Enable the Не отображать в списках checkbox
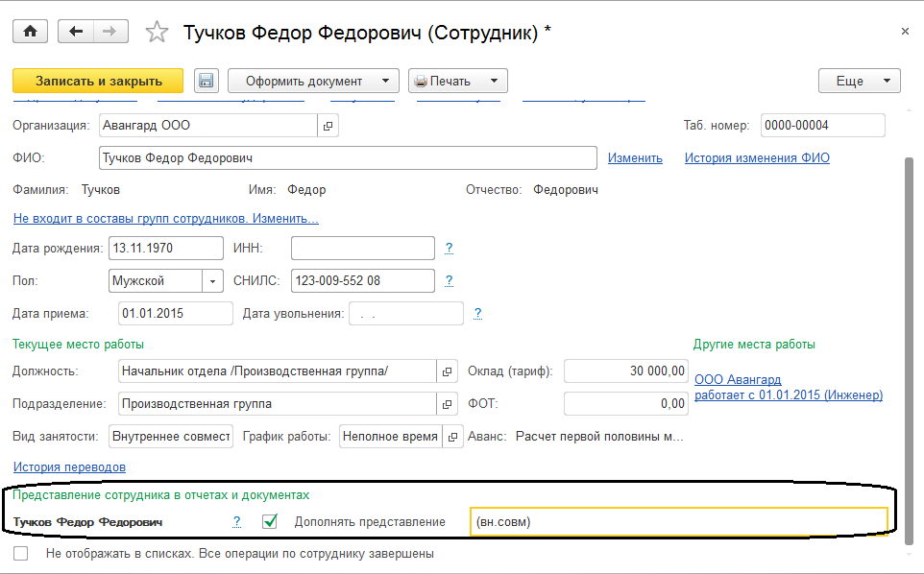The height and width of the screenshot is (574, 924). coord(21,554)
